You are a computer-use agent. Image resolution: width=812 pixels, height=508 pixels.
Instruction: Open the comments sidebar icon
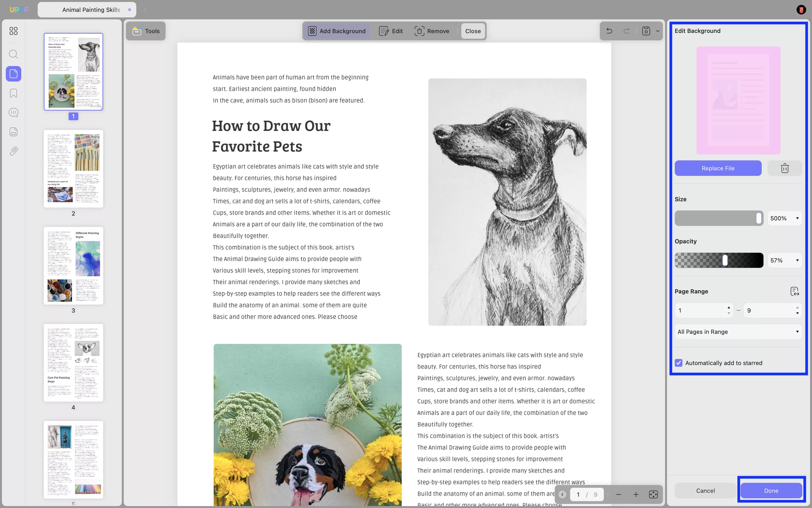(x=14, y=112)
